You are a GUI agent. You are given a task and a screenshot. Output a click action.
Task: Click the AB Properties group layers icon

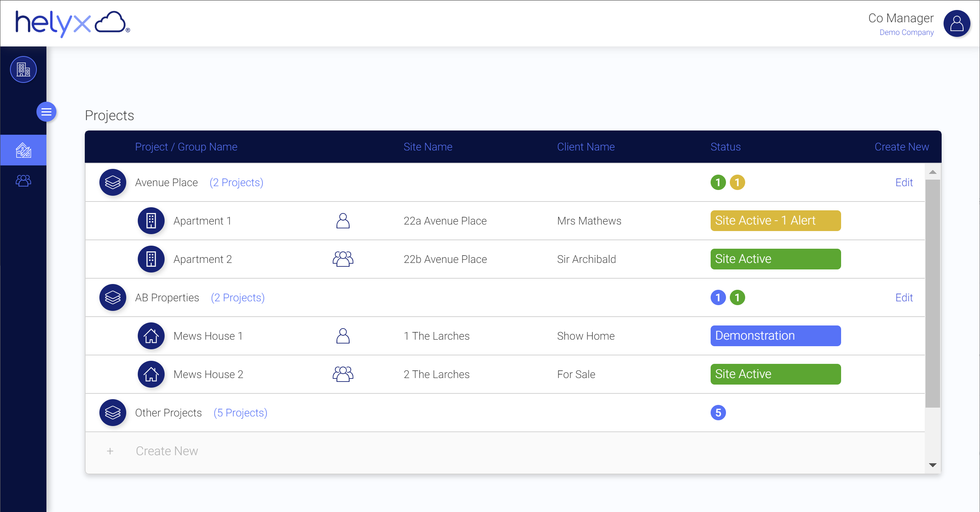point(113,297)
